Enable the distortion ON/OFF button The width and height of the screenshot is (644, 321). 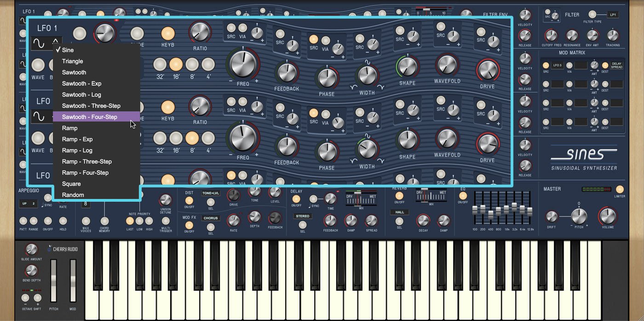[x=189, y=201]
